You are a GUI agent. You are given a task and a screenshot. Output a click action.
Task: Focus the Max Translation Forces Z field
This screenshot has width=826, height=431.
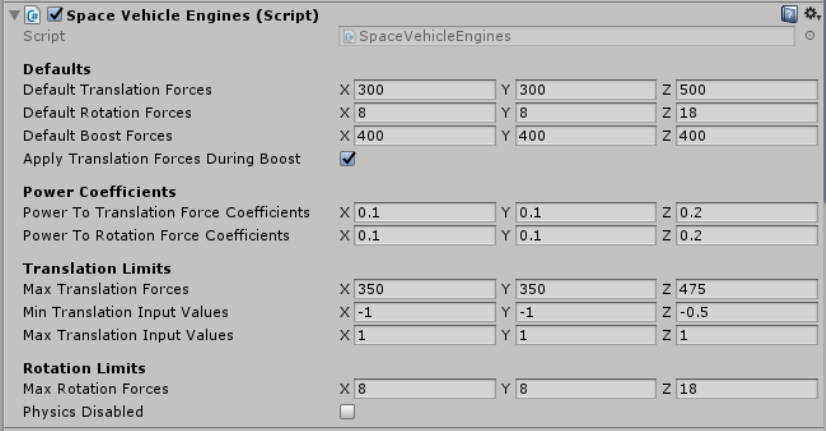[744, 291]
